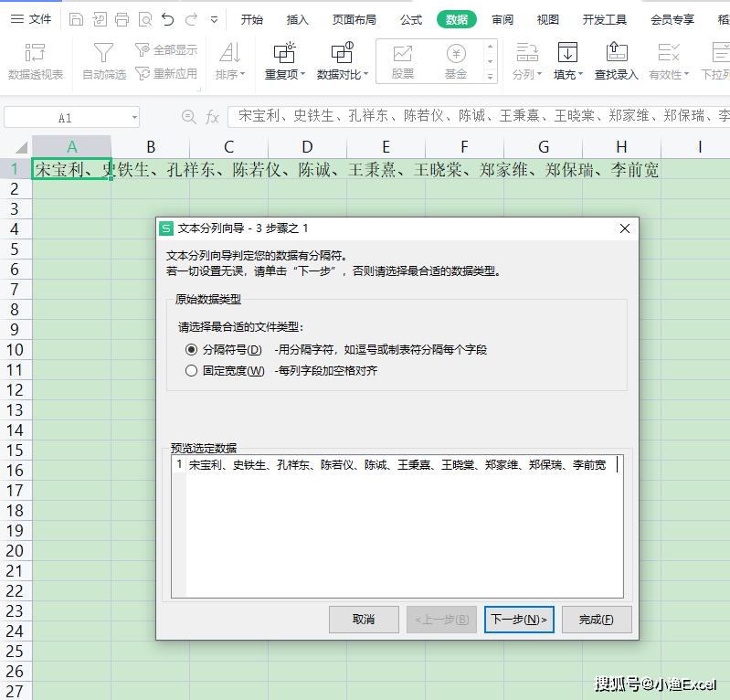The width and height of the screenshot is (730, 700).
Task: Click the export file icon in quick toolbar
Action: (x=100, y=19)
